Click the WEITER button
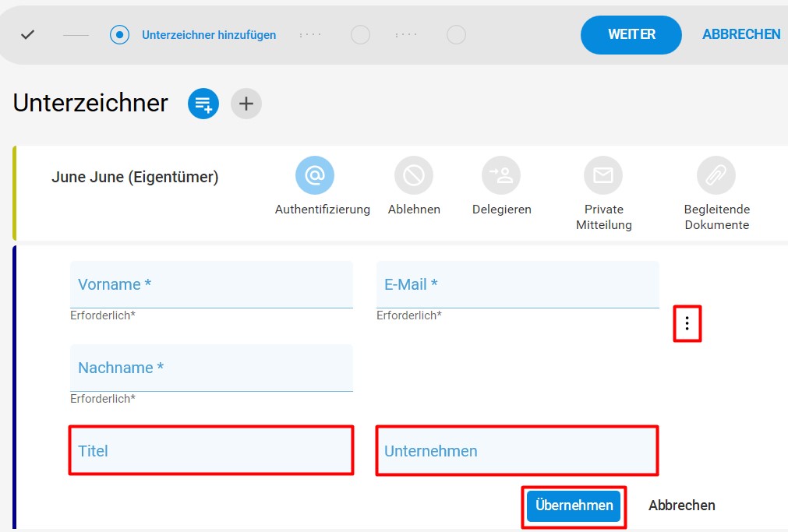The width and height of the screenshot is (788, 532). [631, 35]
